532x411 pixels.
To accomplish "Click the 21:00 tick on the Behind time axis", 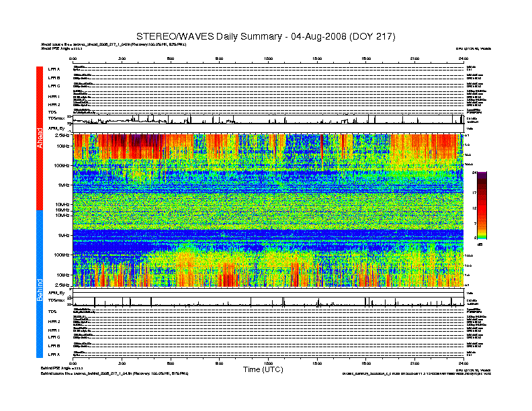I will click(414, 363).
